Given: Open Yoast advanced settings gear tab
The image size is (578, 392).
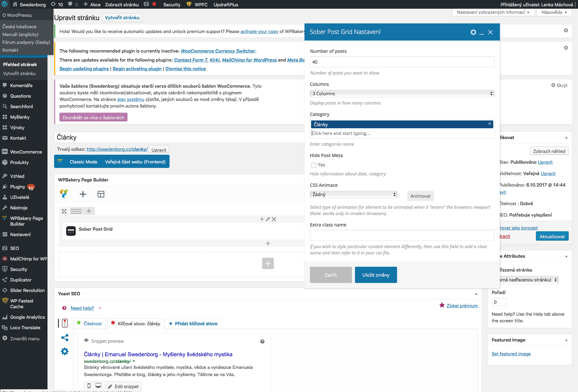Looking at the screenshot, I should pos(65,351).
